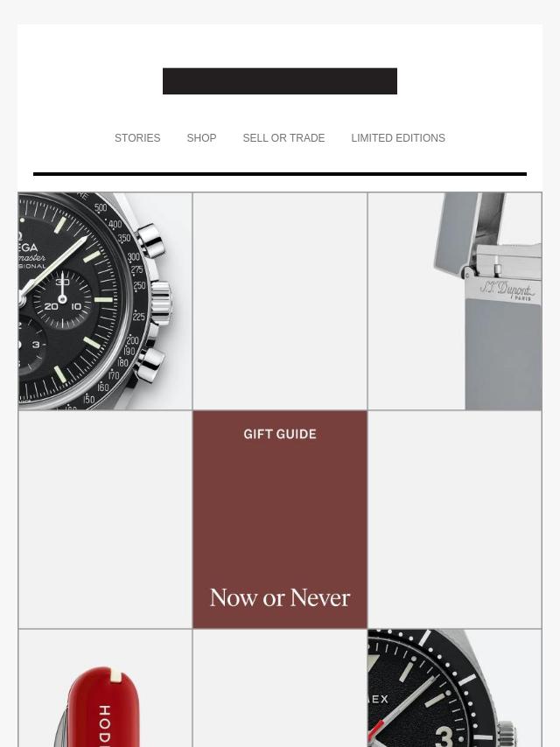Click blank tile right of Gift Guide
The height and width of the screenshot is (747, 560).
pos(455,520)
